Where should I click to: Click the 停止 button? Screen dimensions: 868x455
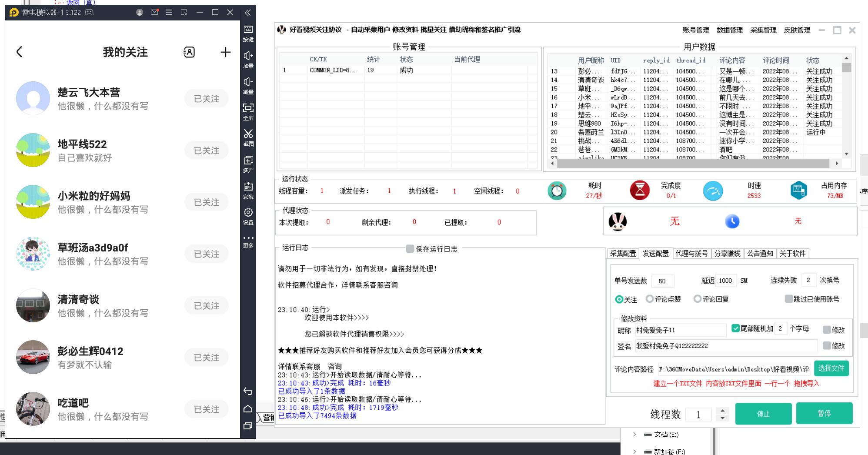pyautogui.click(x=763, y=414)
